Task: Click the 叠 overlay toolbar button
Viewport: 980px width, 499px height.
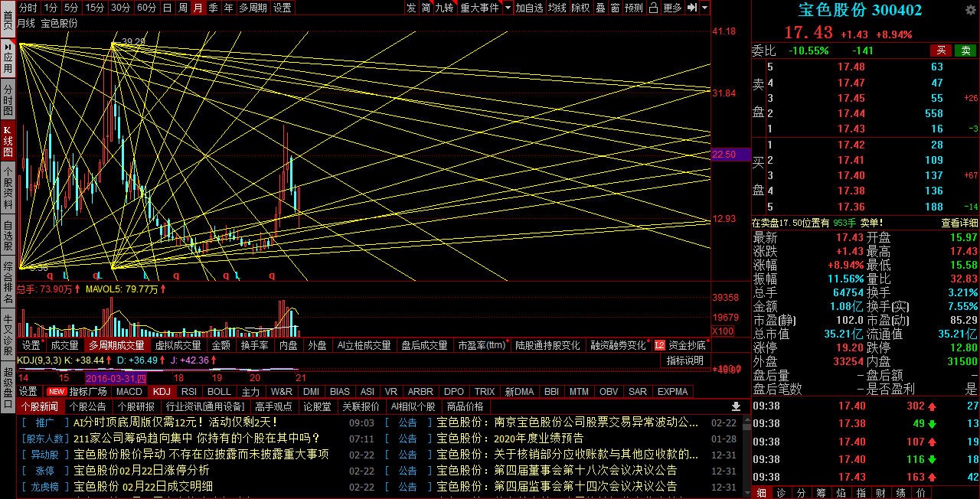Action: coord(600,8)
